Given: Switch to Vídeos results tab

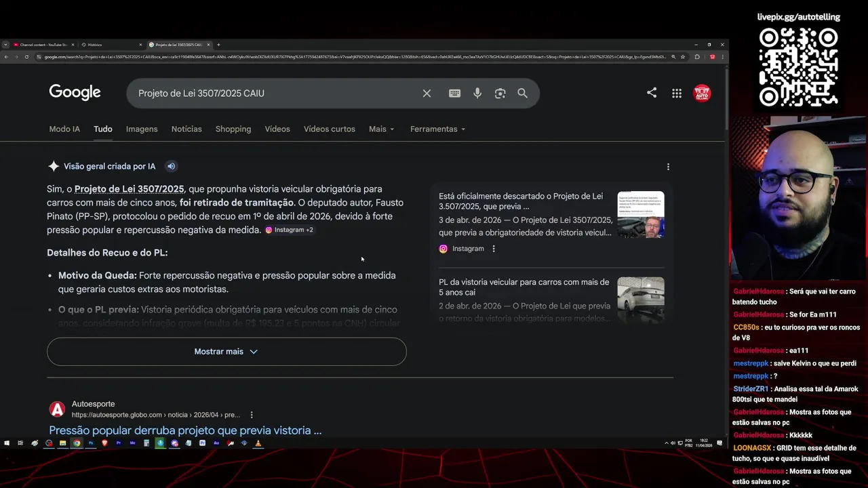Looking at the screenshot, I should [277, 129].
